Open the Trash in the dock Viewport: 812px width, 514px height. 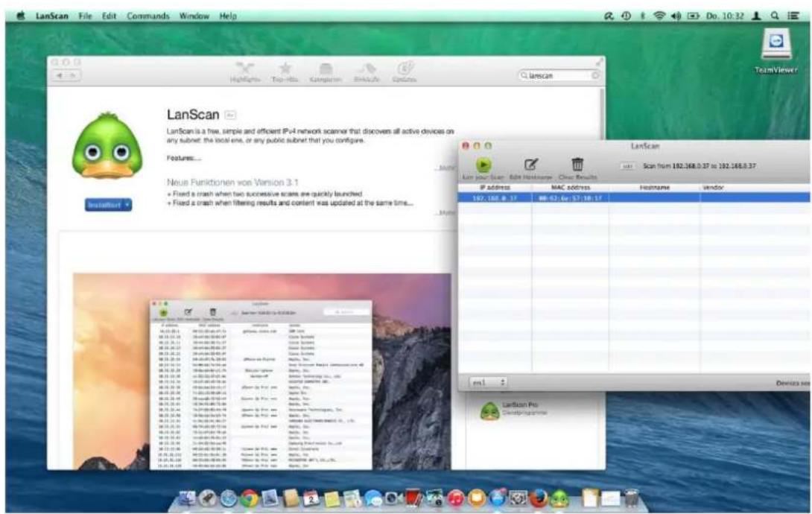click(x=631, y=498)
